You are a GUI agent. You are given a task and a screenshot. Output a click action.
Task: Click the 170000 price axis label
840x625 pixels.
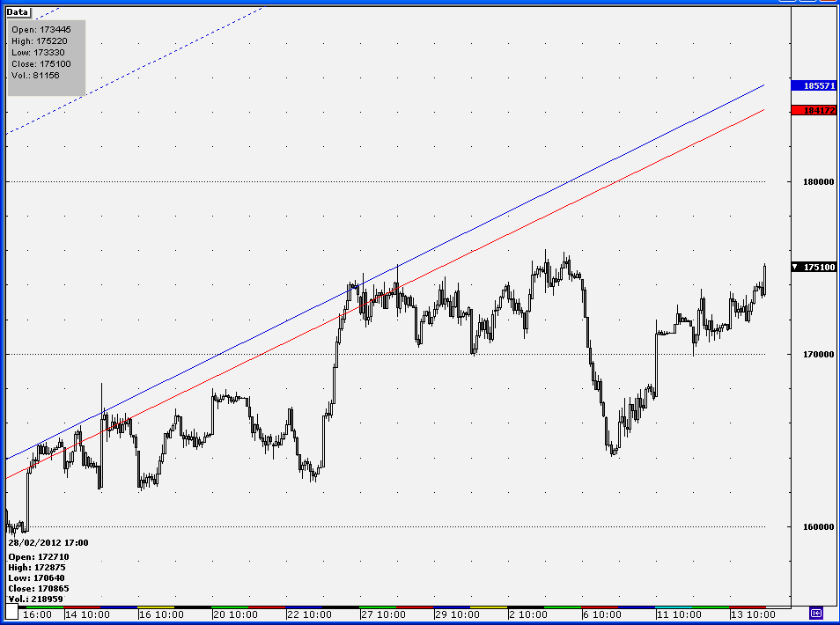(x=818, y=355)
